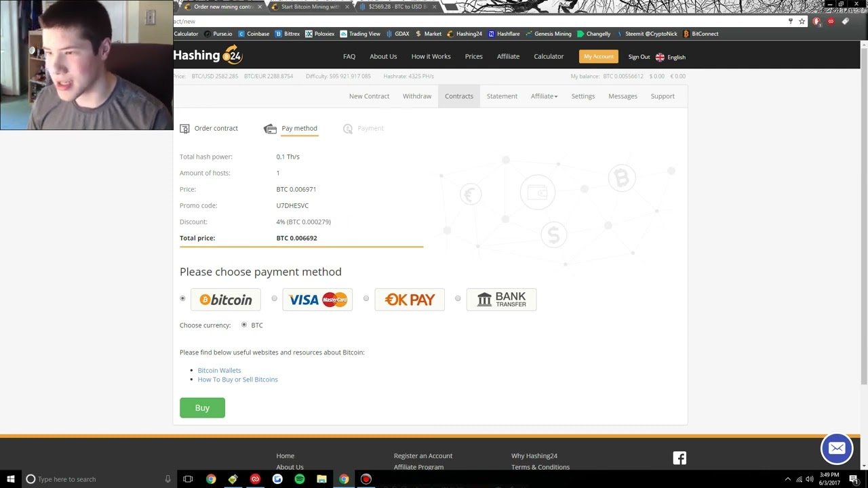Open the Statement section
Image resolution: width=868 pixels, height=488 pixels.
point(502,96)
